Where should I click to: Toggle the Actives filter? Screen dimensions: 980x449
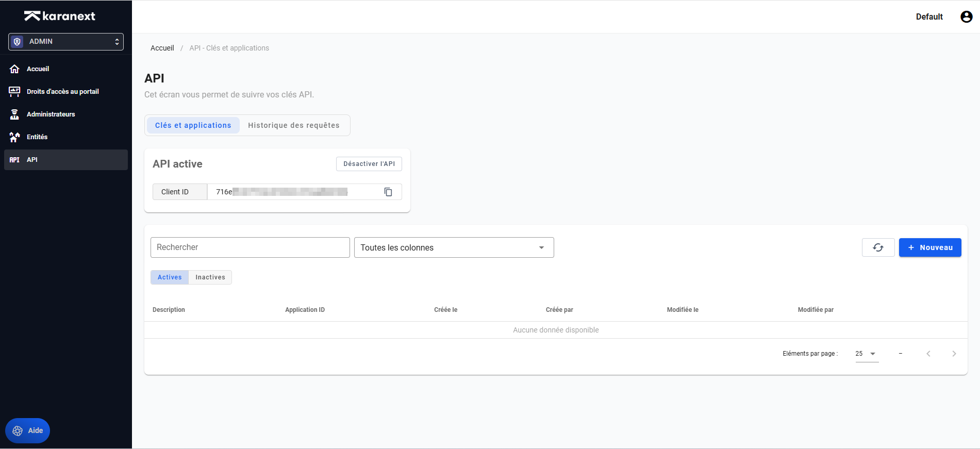pyautogui.click(x=170, y=277)
